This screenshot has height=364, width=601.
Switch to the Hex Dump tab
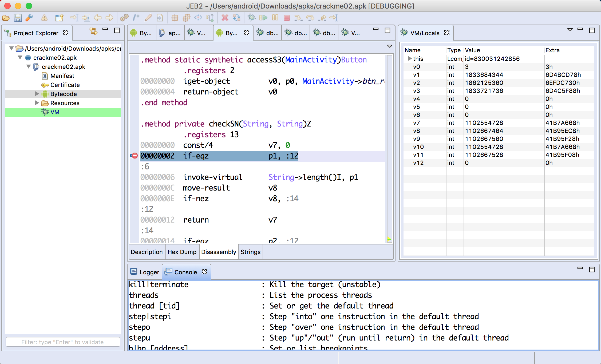[182, 252]
